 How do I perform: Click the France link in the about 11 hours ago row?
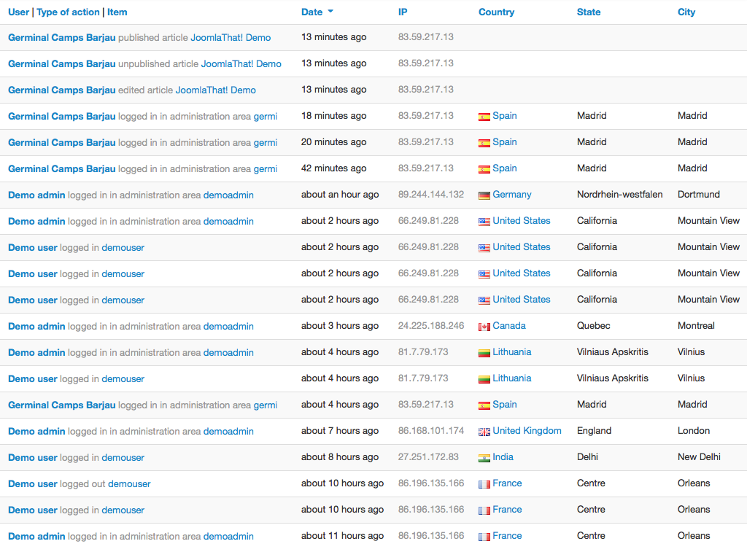click(x=507, y=536)
